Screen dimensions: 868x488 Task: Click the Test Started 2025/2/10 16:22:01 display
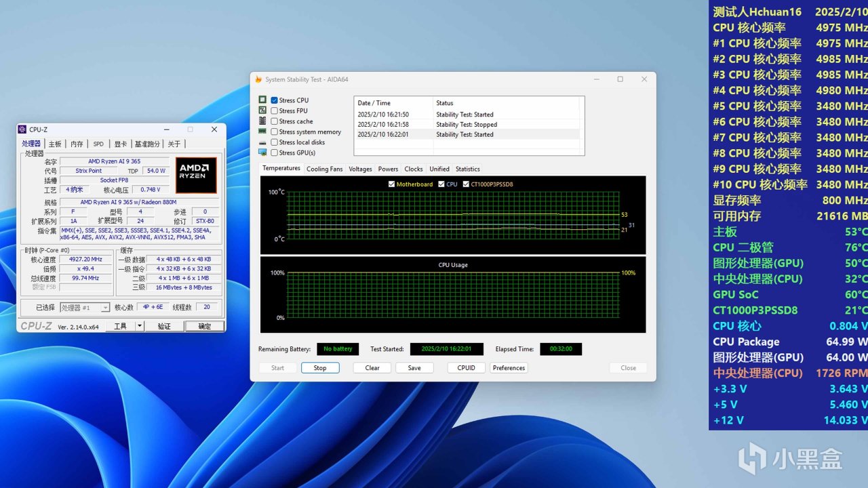point(446,349)
